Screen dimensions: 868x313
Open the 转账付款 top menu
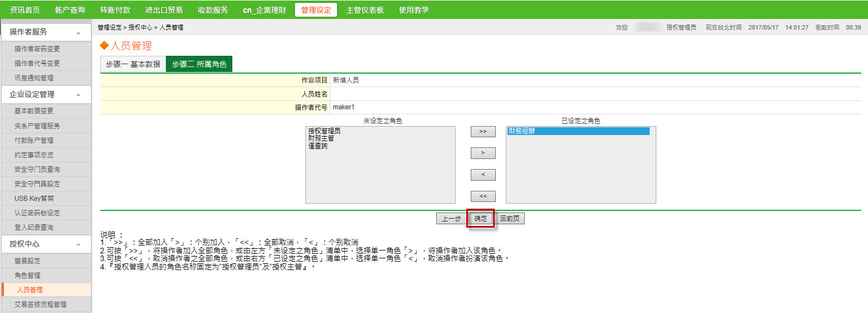point(115,10)
